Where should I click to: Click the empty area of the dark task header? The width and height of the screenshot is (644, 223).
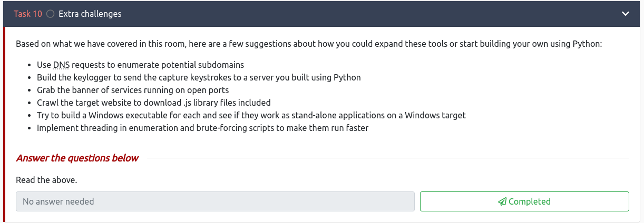369,14
